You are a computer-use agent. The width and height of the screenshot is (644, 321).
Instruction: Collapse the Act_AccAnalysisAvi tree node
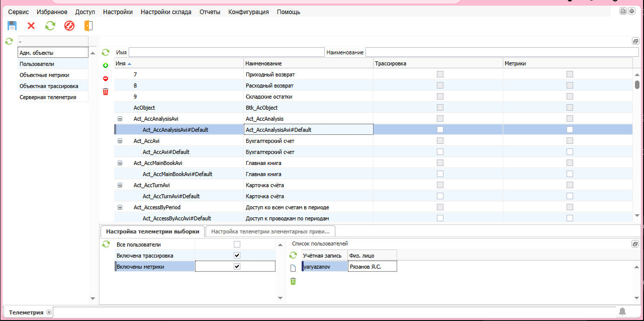pos(120,119)
